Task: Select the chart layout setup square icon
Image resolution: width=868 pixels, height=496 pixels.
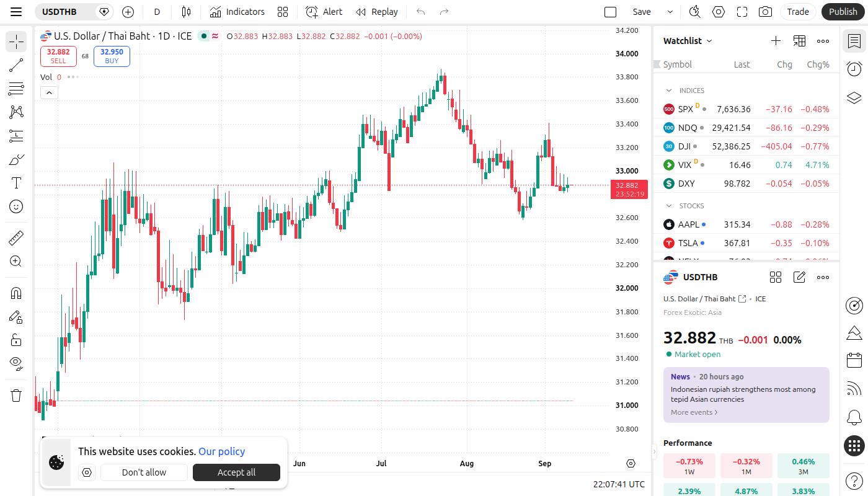Action: 610,12
